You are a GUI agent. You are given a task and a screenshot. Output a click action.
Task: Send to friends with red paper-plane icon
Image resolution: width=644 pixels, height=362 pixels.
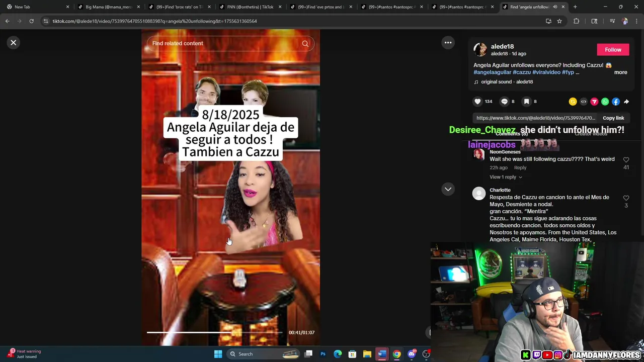pos(594,102)
